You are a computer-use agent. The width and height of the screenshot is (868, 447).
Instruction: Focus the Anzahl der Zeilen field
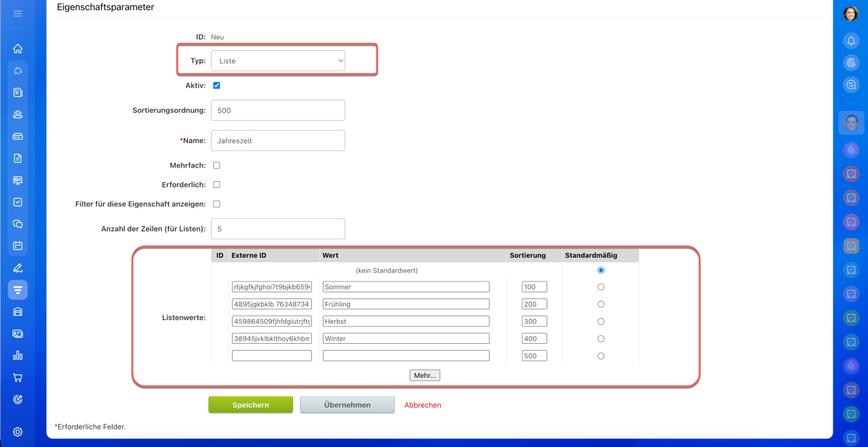pos(278,229)
